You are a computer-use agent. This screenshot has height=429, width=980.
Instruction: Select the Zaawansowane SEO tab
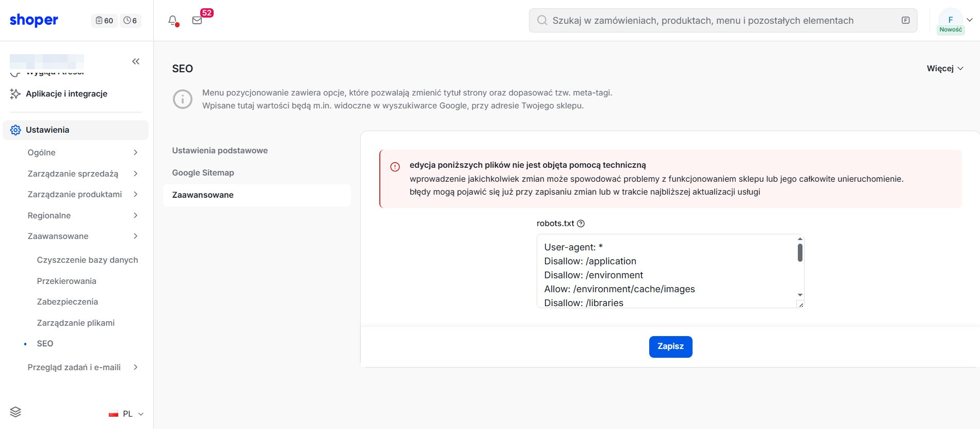tap(257, 195)
